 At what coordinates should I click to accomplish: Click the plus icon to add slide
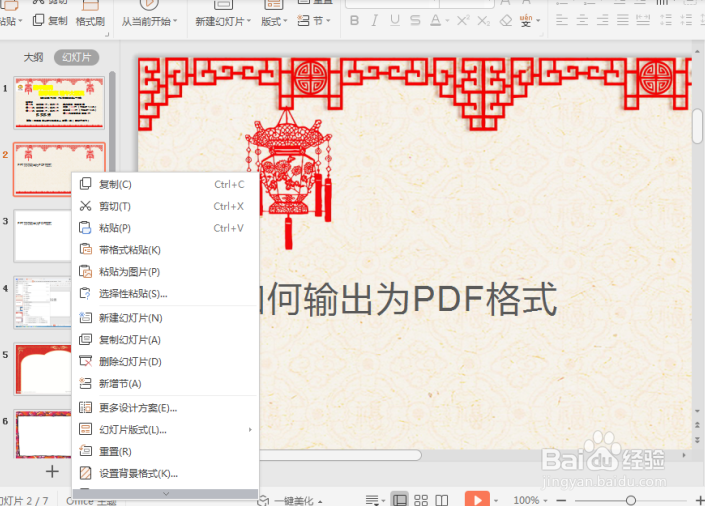(x=52, y=471)
